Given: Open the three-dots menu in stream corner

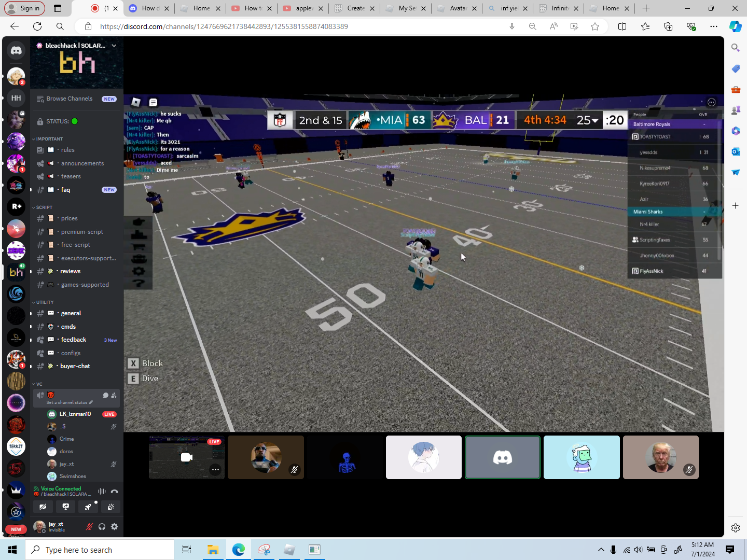Looking at the screenshot, I should [712, 102].
